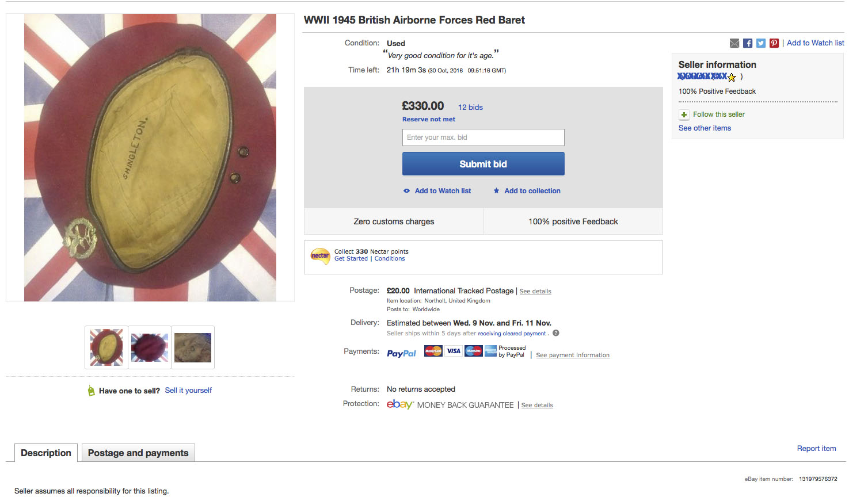
Task: Share listing via Facebook icon
Action: (748, 43)
